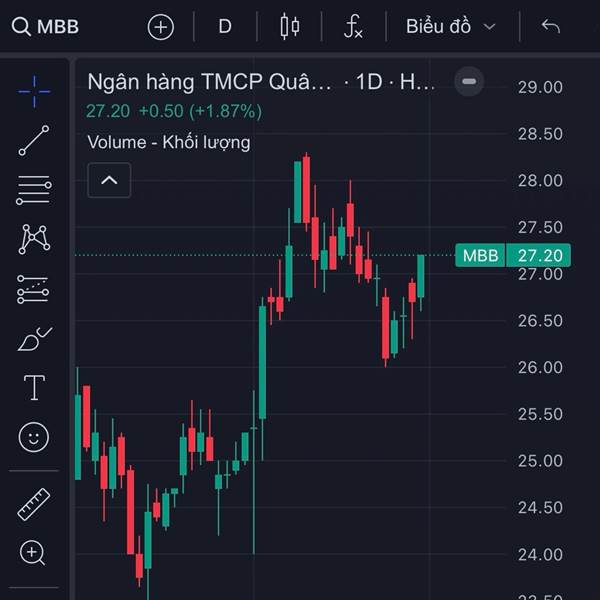
Task: Click the 25.50 price axis label
Action: (540, 414)
